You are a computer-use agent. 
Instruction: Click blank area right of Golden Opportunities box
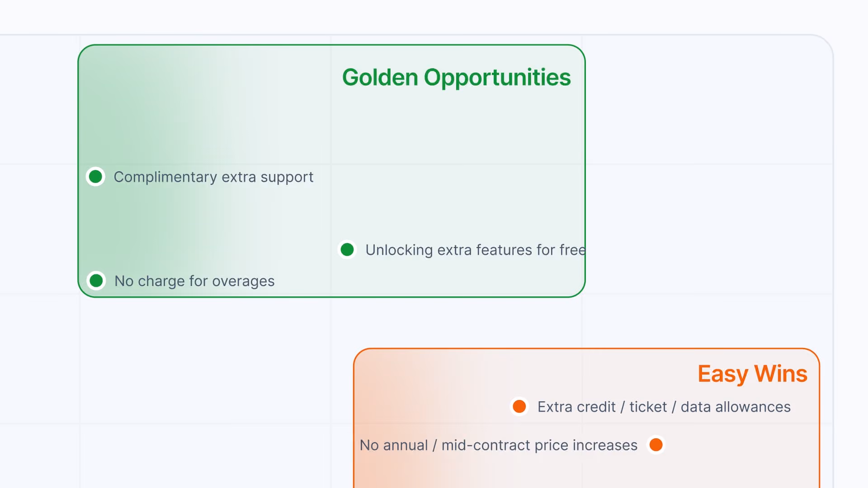pyautogui.click(x=705, y=172)
